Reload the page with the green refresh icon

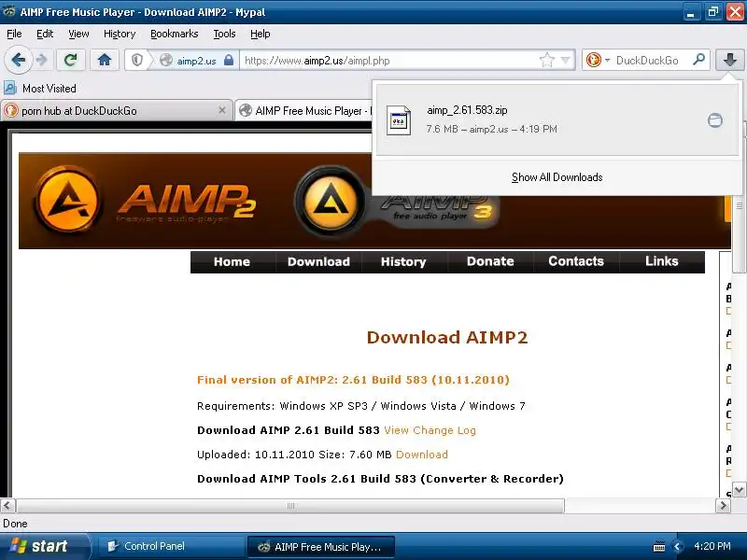pyautogui.click(x=71, y=61)
